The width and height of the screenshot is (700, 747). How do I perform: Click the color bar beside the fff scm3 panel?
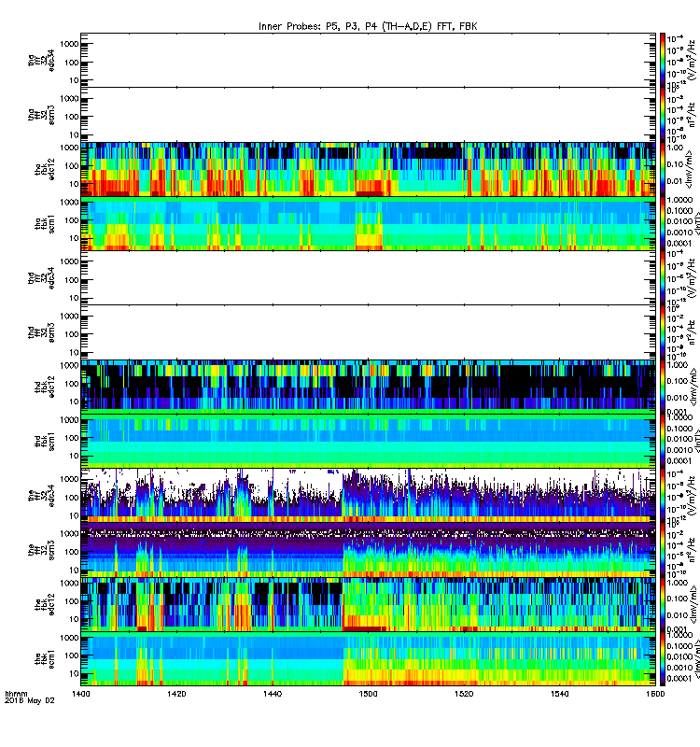(x=663, y=550)
